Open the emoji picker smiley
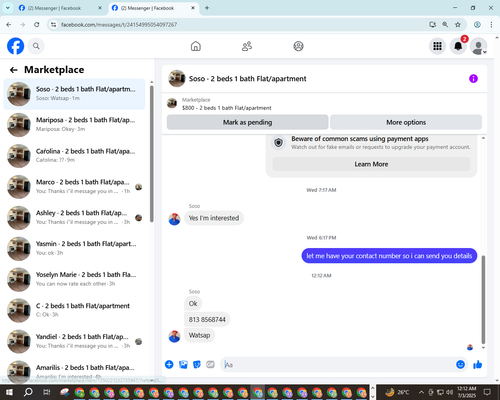500x400 pixels. 460,364
